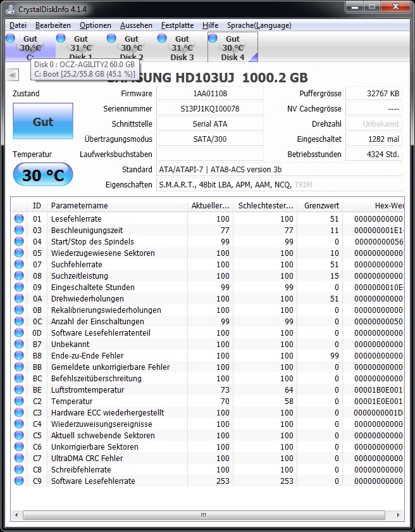Click the Eigenschaften features field
Screen dimensions: 415x532
(x=279, y=184)
